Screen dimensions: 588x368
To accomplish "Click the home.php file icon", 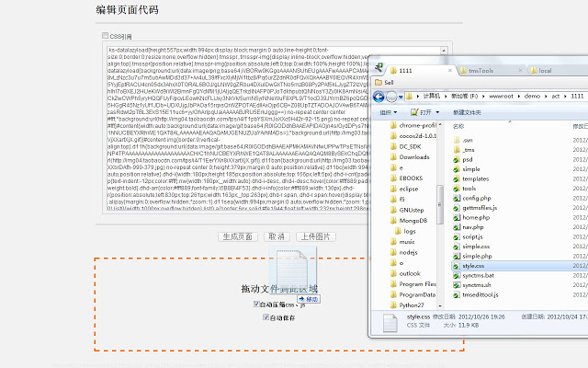I will tap(457, 217).
